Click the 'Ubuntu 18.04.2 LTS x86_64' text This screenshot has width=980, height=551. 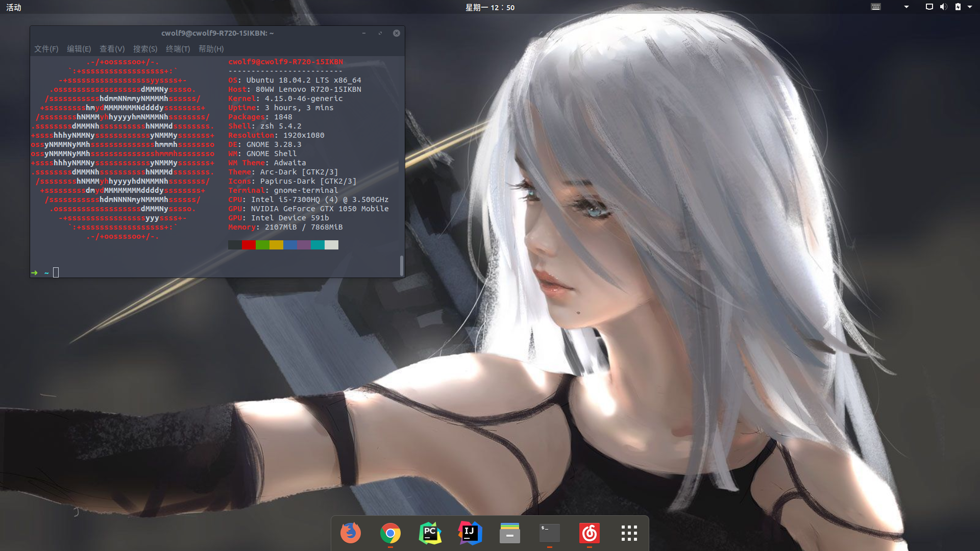[x=304, y=80]
